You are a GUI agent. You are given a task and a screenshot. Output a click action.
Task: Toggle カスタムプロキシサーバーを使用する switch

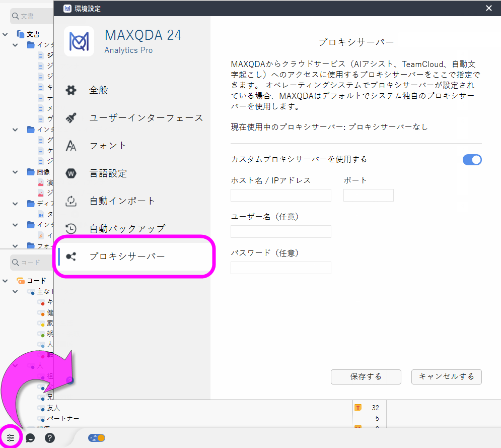[472, 160]
